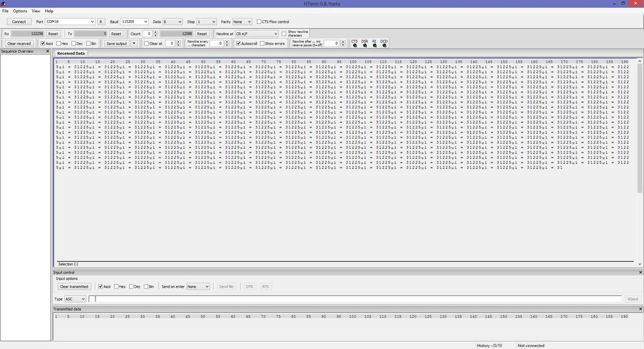644x349 pixels.
Task: Click the Clear at value spinner
Action: tap(173, 44)
